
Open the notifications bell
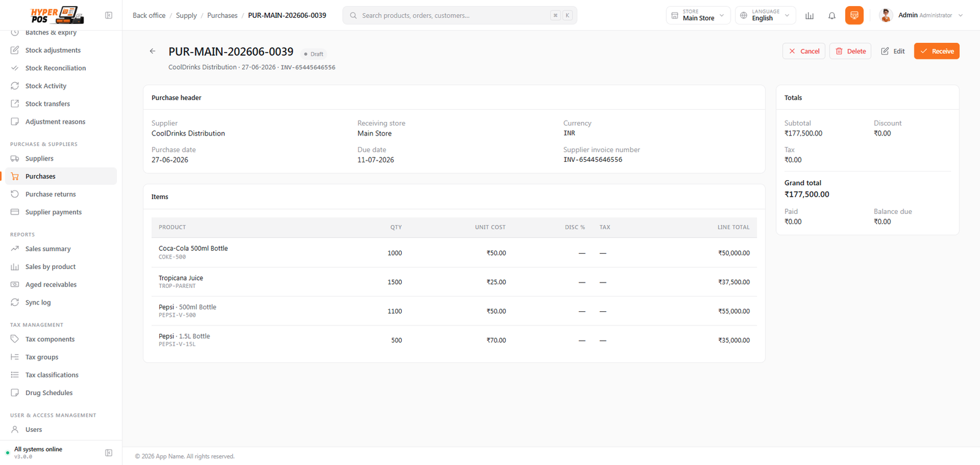[832, 15]
